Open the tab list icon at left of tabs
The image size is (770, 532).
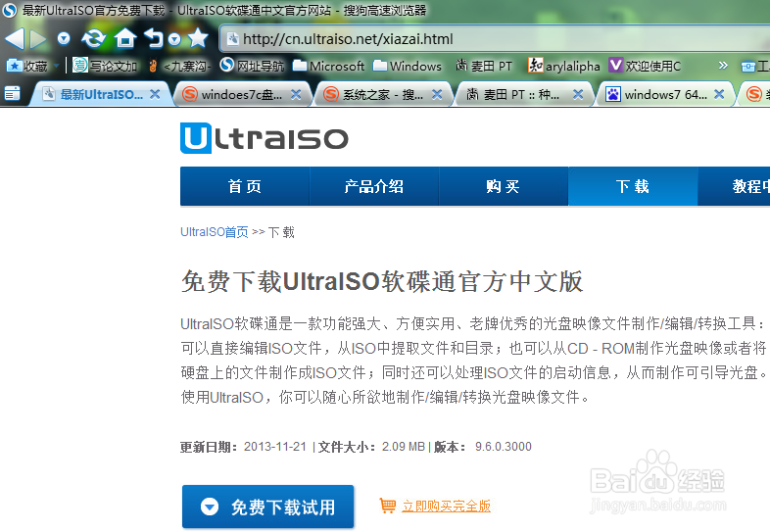click(x=13, y=93)
